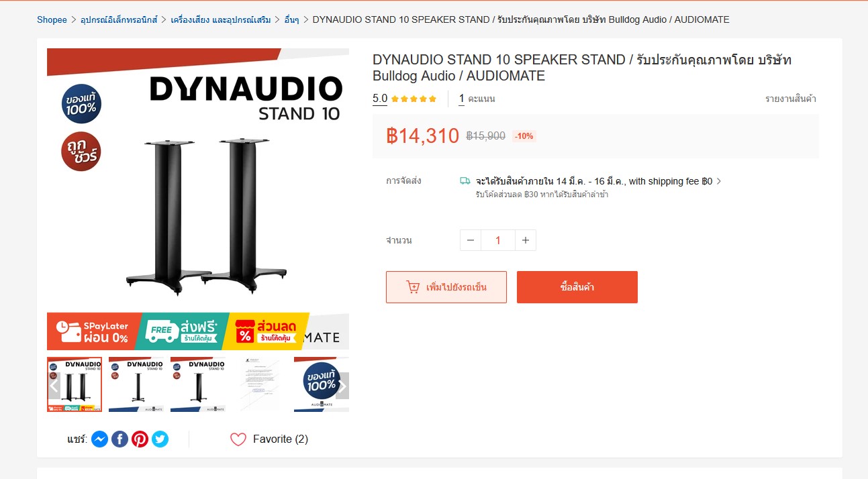
Task: Select the document thumbnail image
Action: [260, 384]
